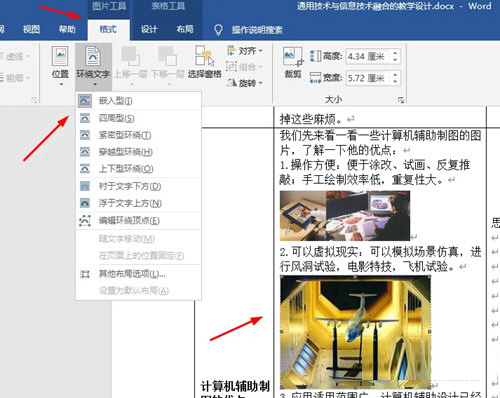The width and height of the screenshot is (500, 398).
Task: Open the 大小 group dialog launcher
Action: [401, 100]
